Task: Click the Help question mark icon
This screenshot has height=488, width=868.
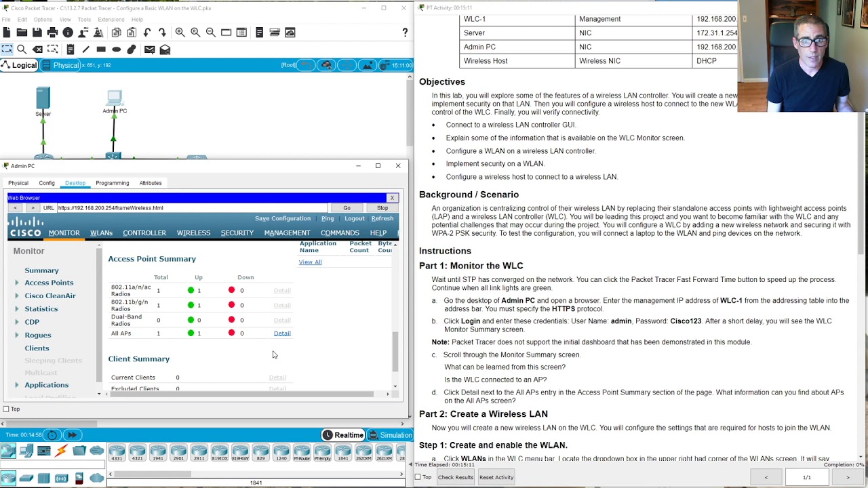Action: click(x=405, y=33)
